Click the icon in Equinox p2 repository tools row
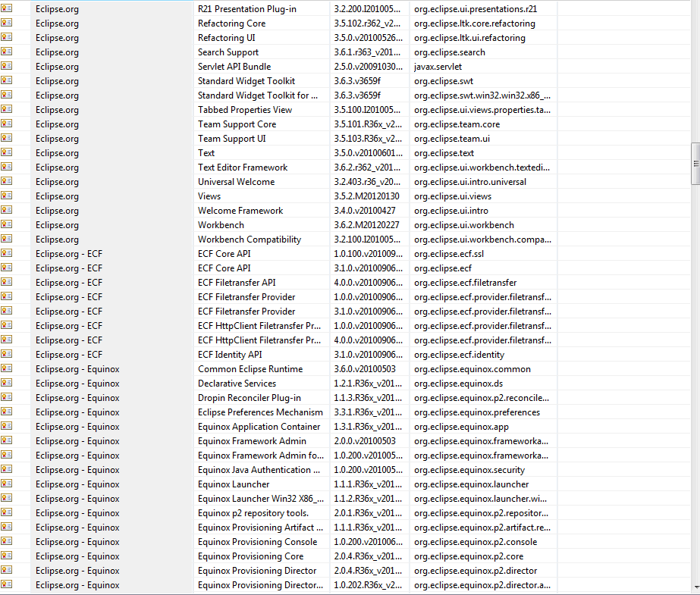This screenshot has height=595, width=700. [x=6, y=512]
